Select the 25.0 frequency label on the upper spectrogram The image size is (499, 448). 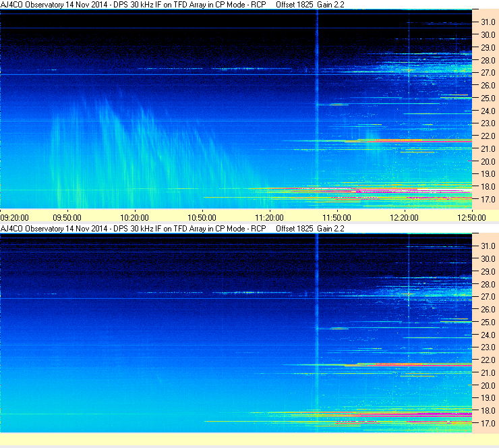coord(488,99)
